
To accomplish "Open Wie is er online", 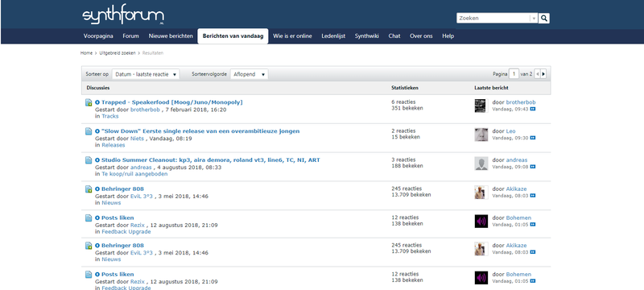I will click(292, 36).
